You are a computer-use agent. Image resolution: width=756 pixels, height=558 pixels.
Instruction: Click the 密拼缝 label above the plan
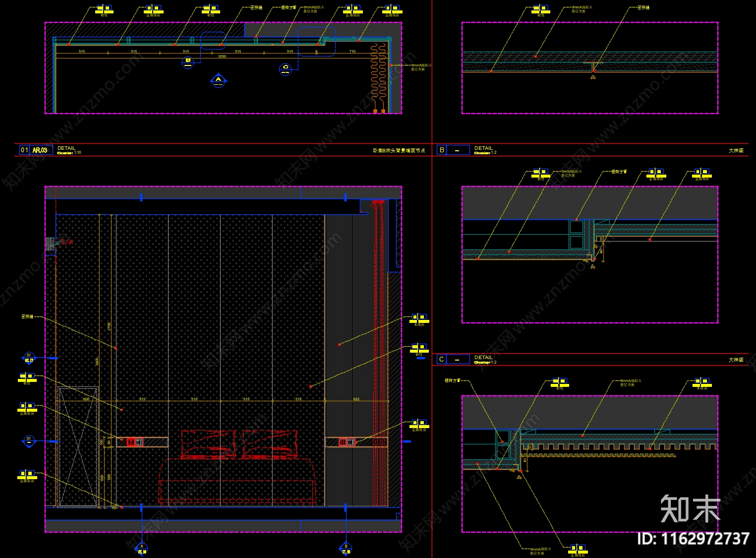tap(256, 7)
